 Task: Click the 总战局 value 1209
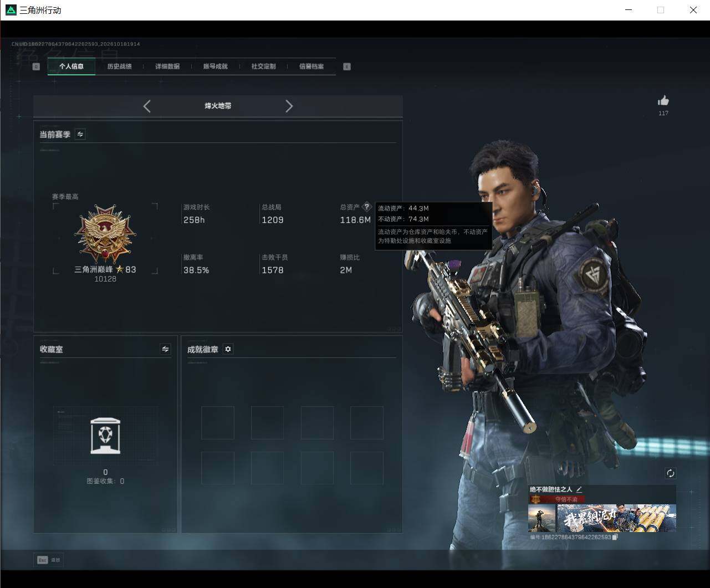[273, 220]
